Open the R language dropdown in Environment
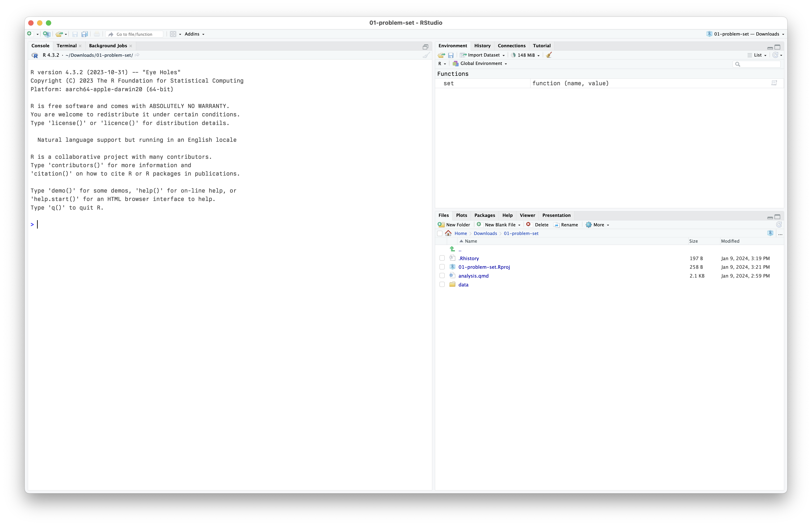 (442, 64)
